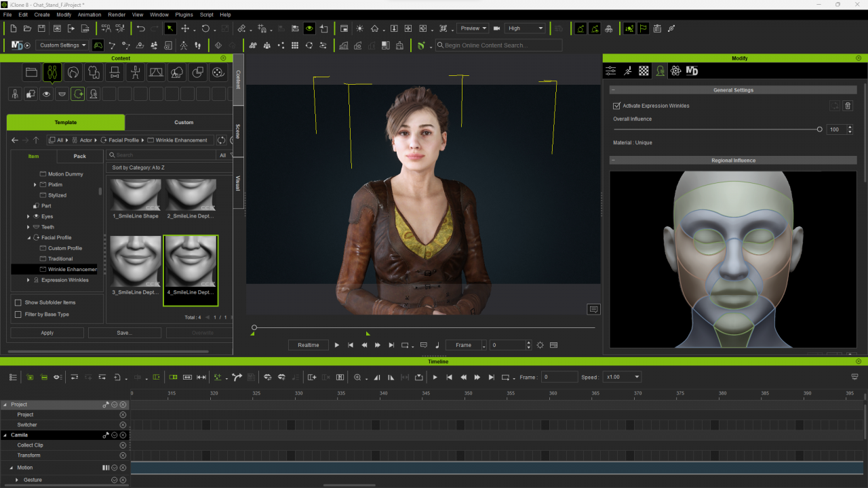868x488 pixels.
Task: Open the Actor category in Content panel
Action: [x=52, y=72]
